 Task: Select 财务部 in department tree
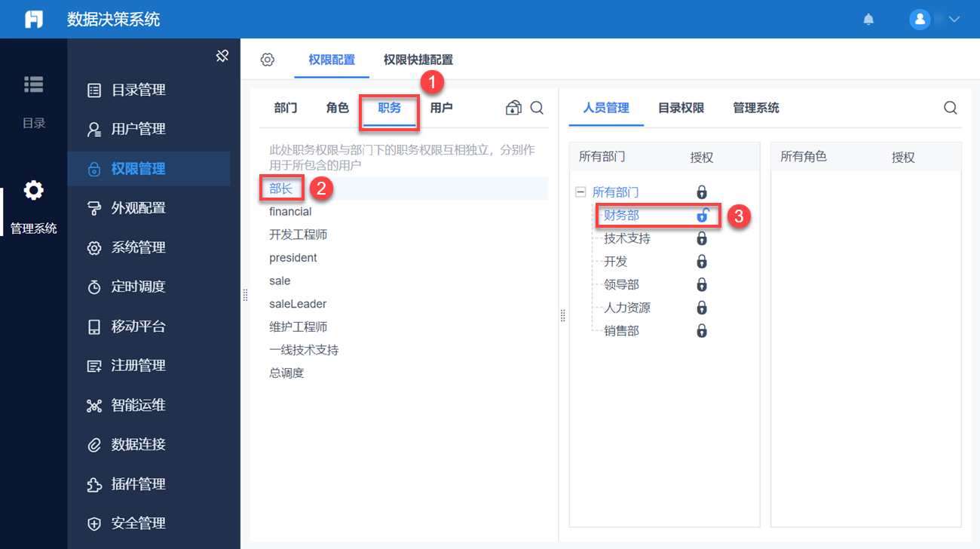pyautogui.click(x=622, y=216)
